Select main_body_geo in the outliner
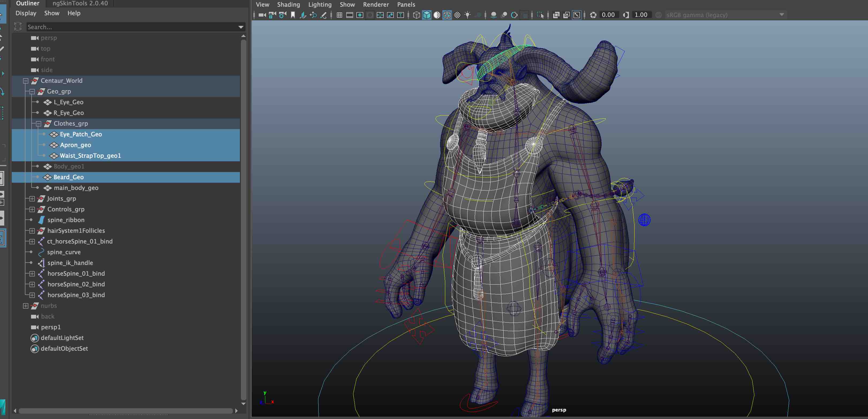The image size is (868, 419). tap(76, 188)
